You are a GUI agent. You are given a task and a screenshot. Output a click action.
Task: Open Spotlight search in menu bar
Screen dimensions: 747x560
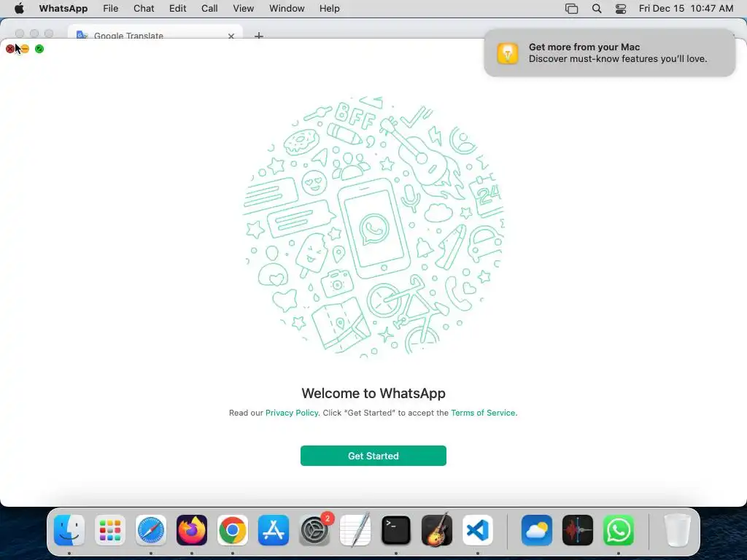(x=597, y=9)
